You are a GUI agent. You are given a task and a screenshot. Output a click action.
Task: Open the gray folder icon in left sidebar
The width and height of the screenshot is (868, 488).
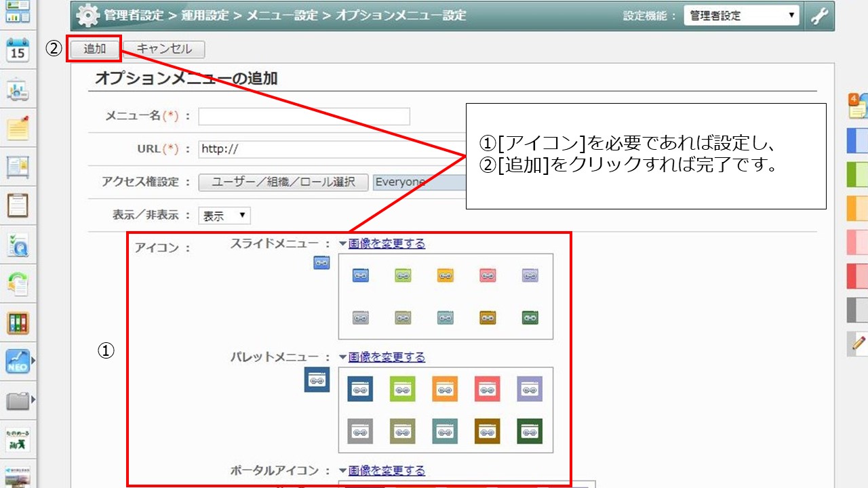coord(18,401)
